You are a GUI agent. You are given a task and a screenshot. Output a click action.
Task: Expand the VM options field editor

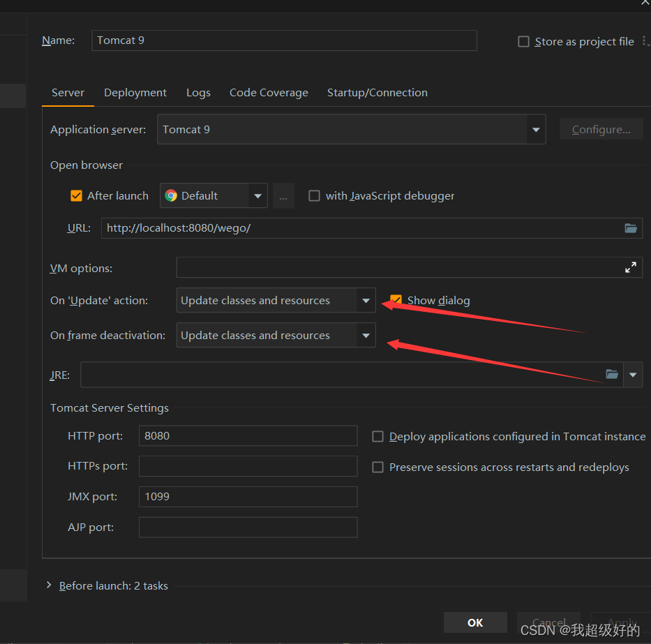tap(631, 267)
